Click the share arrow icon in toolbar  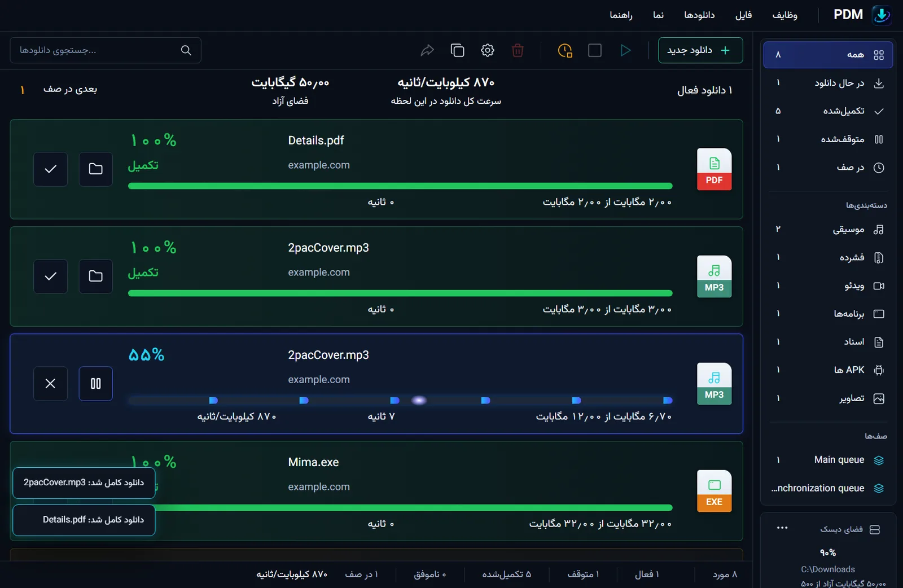click(x=427, y=50)
